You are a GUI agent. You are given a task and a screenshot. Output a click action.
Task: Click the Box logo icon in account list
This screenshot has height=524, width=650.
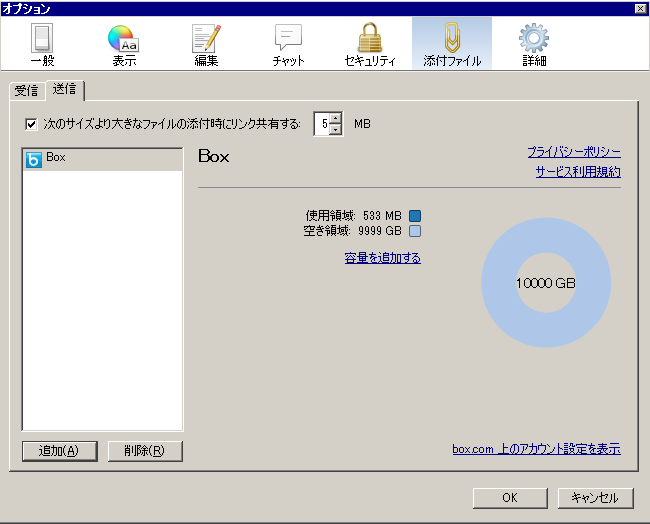pyautogui.click(x=34, y=160)
